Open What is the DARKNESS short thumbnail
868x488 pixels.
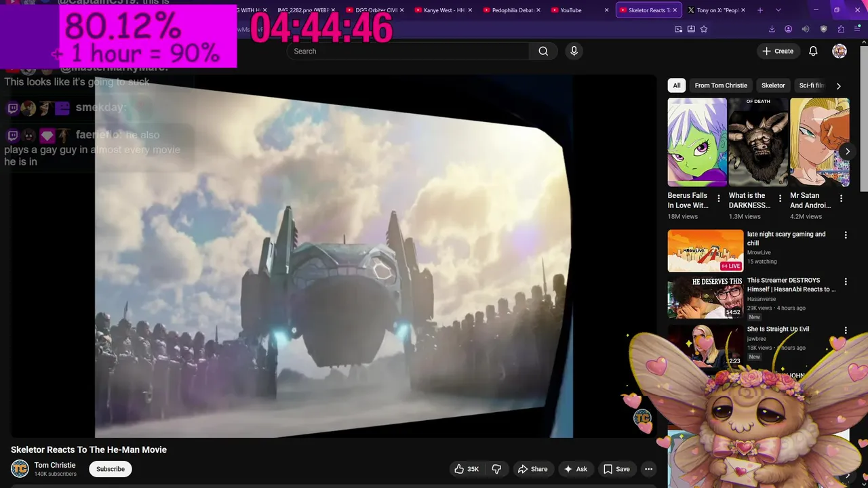pyautogui.click(x=758, y=142)
